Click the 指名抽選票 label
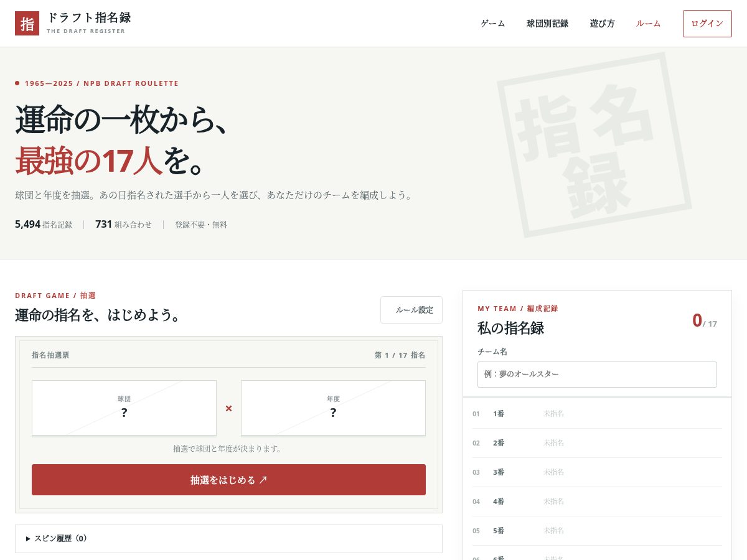This screenshot has height=560, width=747. 50,355
